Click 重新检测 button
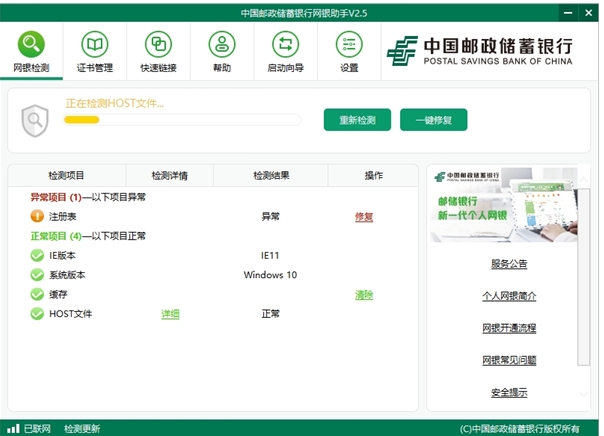This screenshot has height=436, width=604. (357, 120)
